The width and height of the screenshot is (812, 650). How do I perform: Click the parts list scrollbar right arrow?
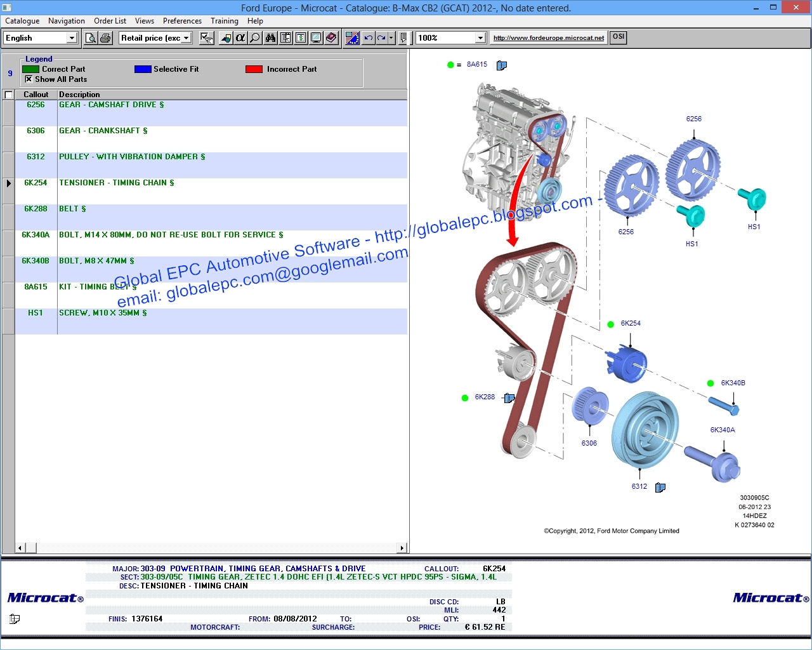click(x=402, y=548)
